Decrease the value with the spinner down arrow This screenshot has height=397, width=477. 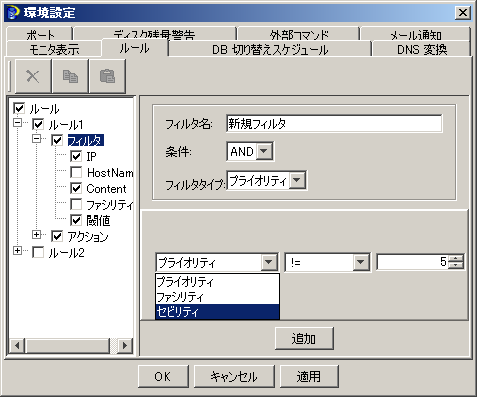point(456,266)
